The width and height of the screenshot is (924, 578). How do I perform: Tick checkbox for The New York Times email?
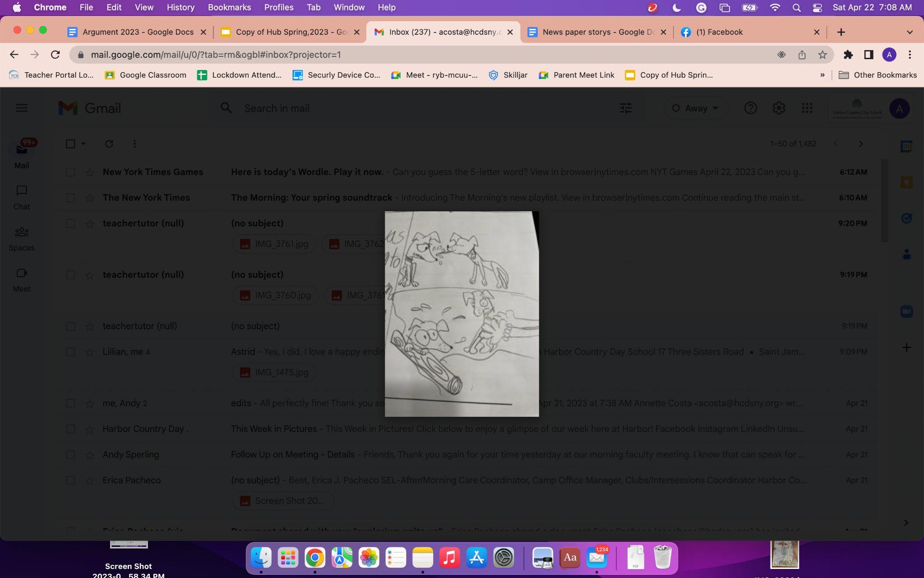(x=70, y=198)
